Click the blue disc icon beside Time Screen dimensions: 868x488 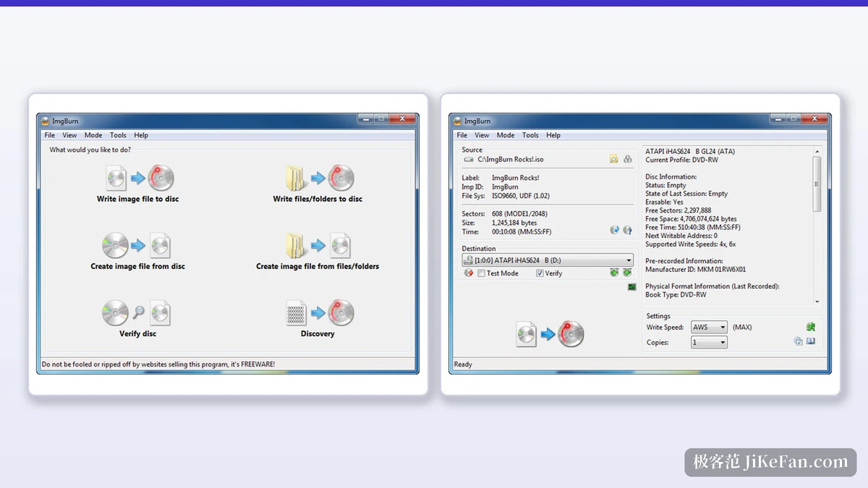click(x=614, y=231)
